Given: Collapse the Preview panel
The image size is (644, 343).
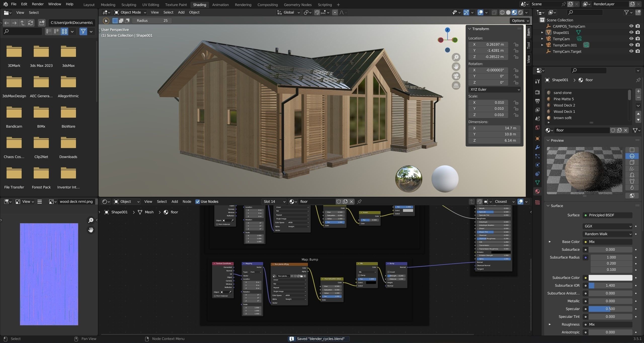Looking at the screenshot, I should click(x=548, y=140).
